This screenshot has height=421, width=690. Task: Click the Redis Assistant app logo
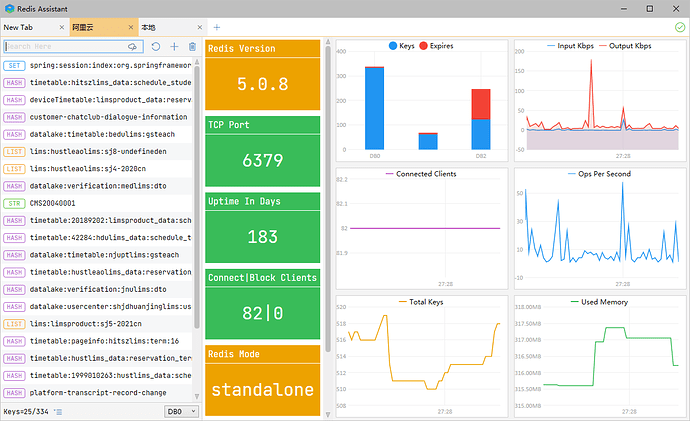[10, 8]
